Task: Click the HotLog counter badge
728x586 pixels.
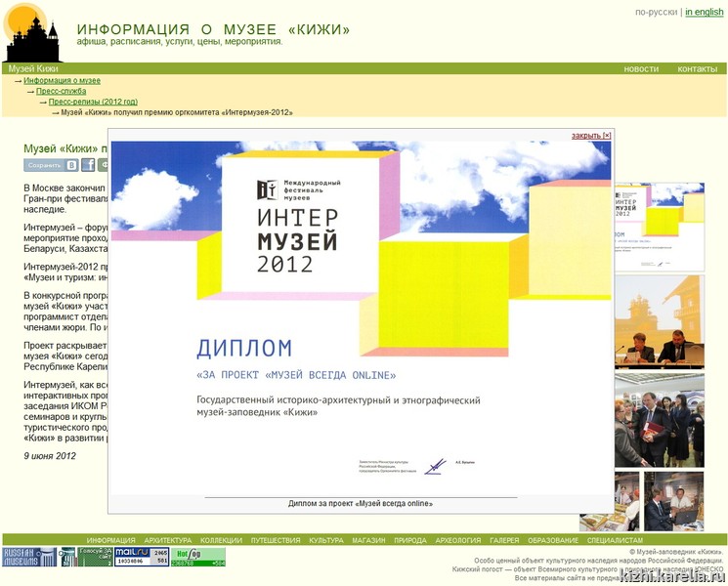Action: (198, 557)
